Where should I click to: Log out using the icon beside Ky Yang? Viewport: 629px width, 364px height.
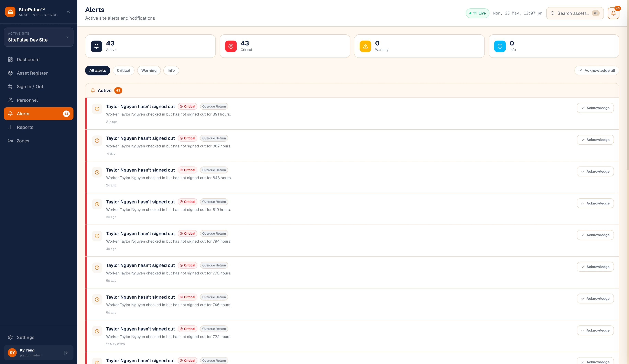[66, 353]
